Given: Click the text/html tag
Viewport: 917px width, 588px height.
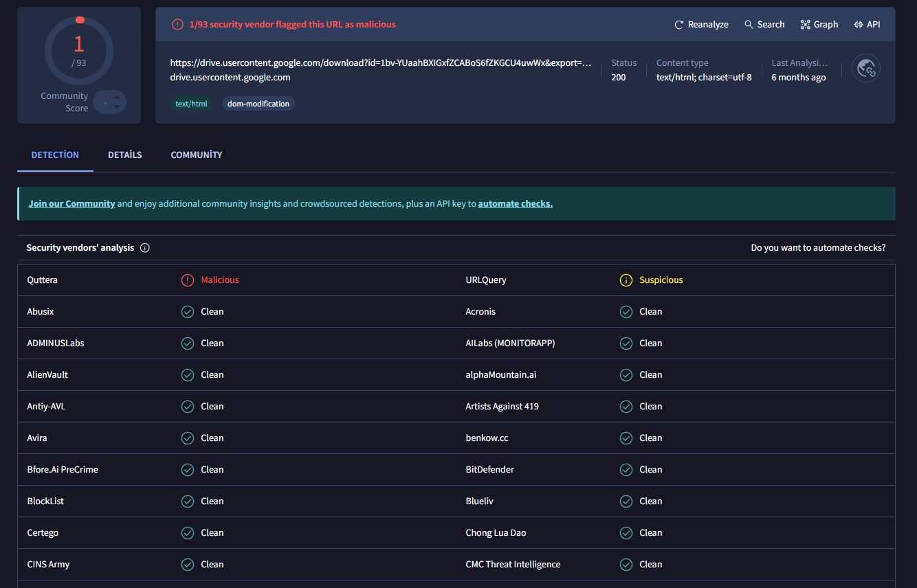Looking at the screenshot, I should click(192, 104).
